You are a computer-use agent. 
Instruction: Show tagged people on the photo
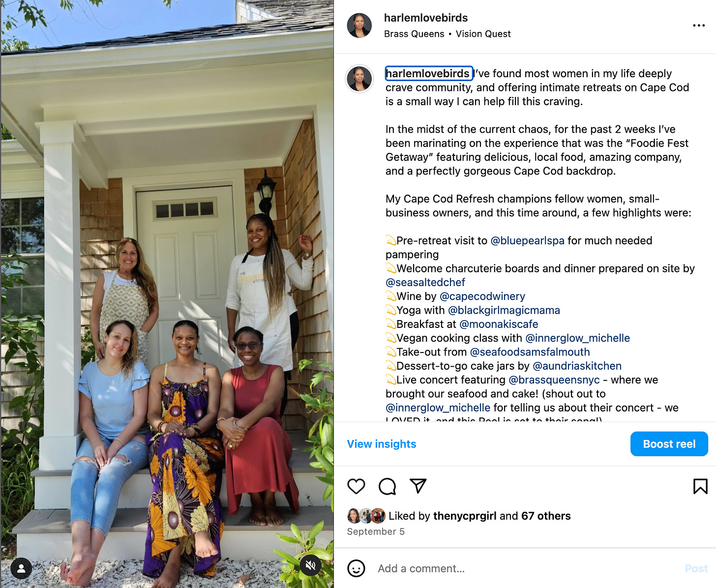point(21,568)
